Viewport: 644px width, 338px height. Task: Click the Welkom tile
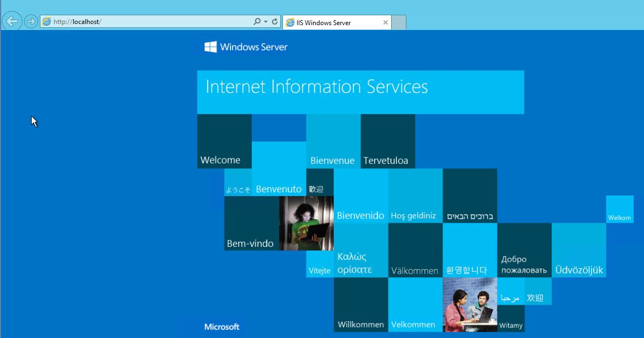[620, 210]
